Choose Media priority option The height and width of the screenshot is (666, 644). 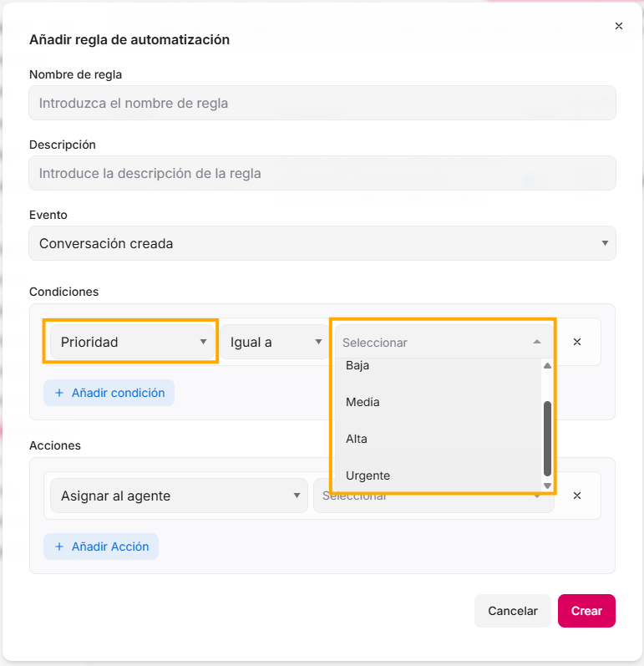click(363, 402)
